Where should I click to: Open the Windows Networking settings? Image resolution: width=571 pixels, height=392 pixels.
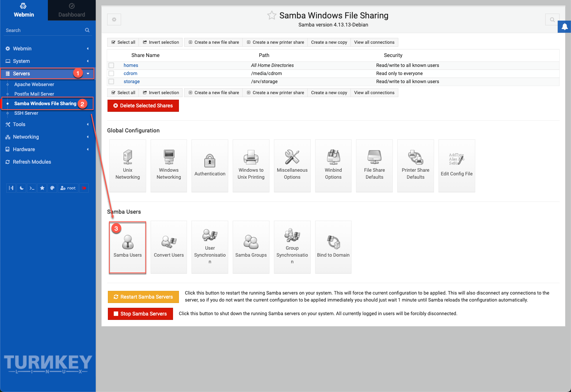pos(169,165)
